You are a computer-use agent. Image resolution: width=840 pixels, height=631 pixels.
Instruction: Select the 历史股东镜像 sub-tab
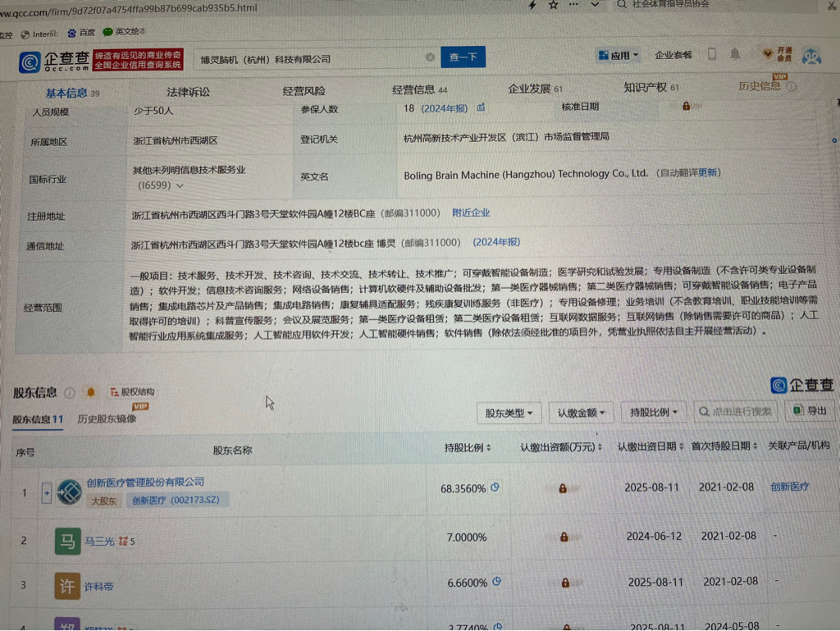[107, 418]
